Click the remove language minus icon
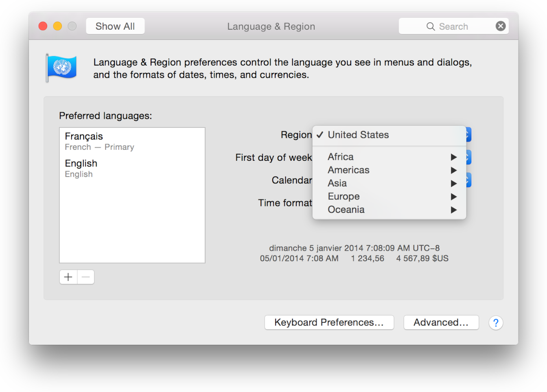The image size is (547, 392). coord(85,277)
